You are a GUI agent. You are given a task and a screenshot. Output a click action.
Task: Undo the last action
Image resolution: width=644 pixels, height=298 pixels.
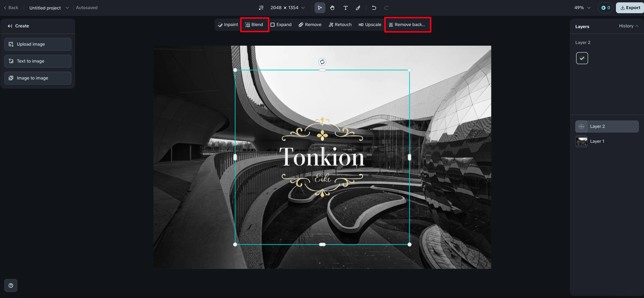point(374,8)
